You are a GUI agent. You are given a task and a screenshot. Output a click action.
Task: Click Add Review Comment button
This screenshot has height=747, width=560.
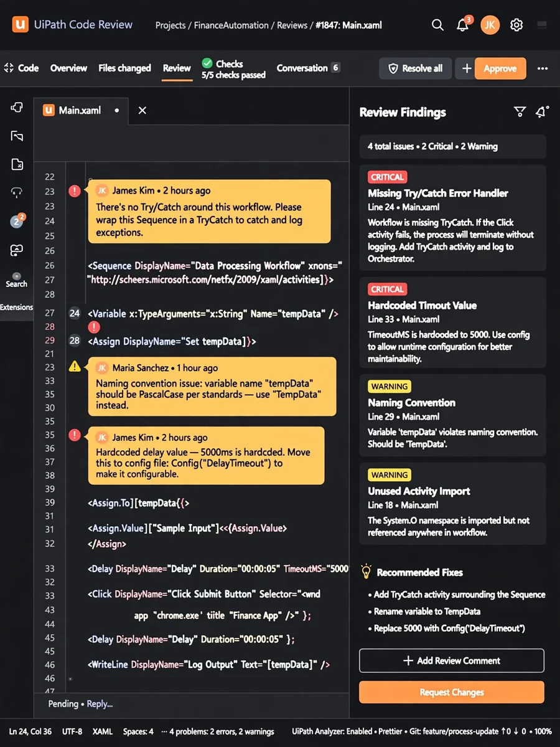click(452, 660)
